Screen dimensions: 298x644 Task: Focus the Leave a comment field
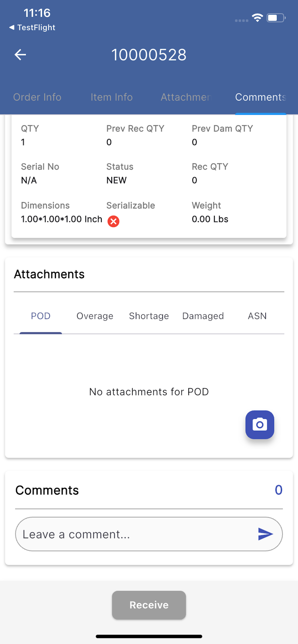click(x=135, y=534)
